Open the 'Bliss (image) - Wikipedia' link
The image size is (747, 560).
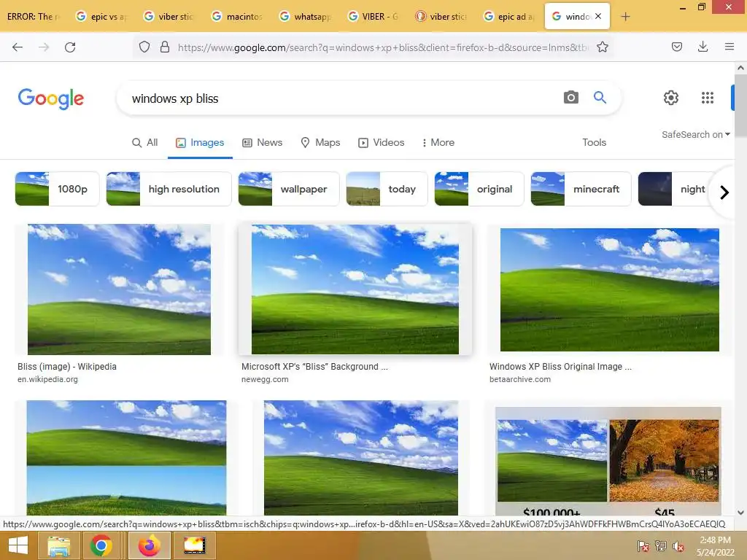coord(67,367)
